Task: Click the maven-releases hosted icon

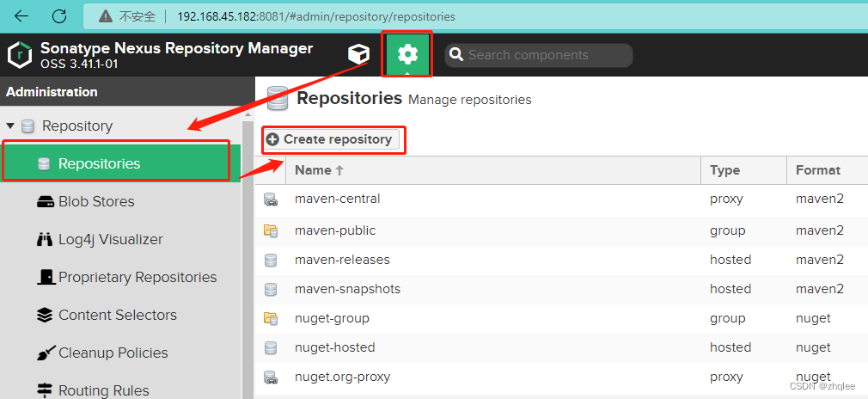Action: 270,260
